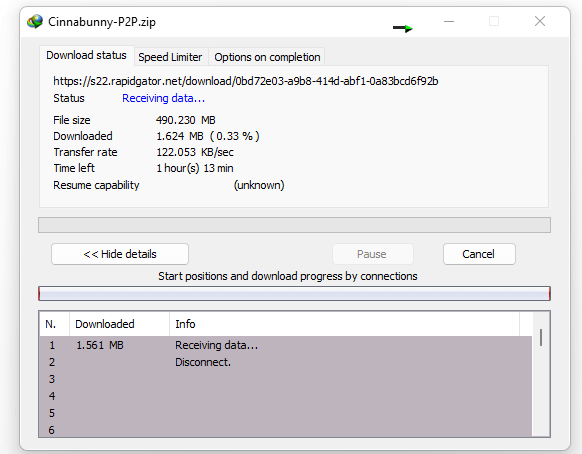The image size is (582, 454).
Task: Select the Downloaded column header
Action: (x=119, y=324)
